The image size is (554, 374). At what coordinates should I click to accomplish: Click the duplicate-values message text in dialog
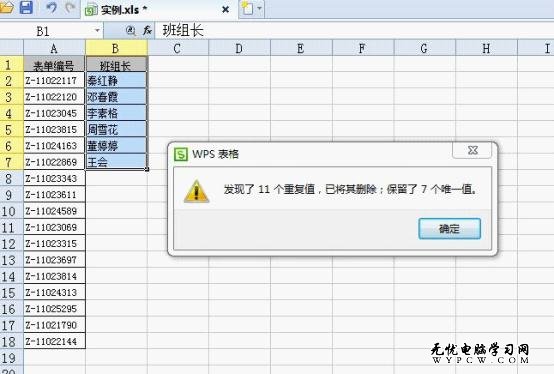pos(350,190)
